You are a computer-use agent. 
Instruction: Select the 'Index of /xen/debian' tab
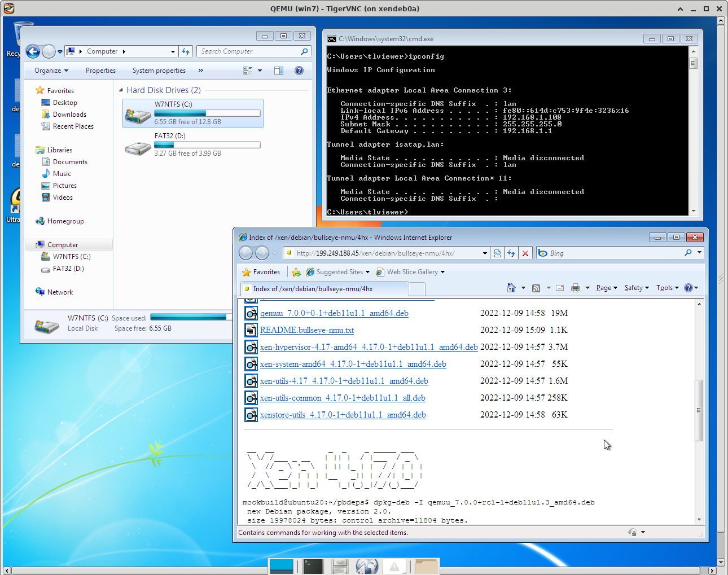(x=324, y=289)
